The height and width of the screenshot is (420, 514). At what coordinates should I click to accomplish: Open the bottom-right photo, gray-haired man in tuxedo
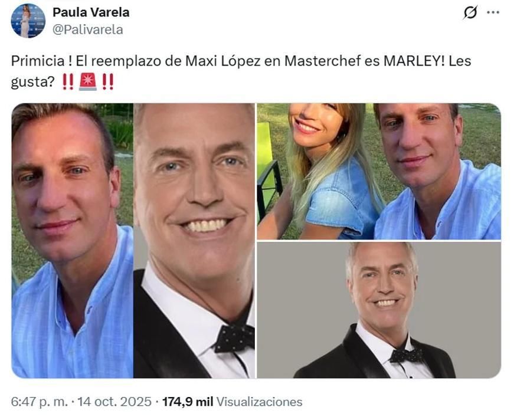point(379,310)
